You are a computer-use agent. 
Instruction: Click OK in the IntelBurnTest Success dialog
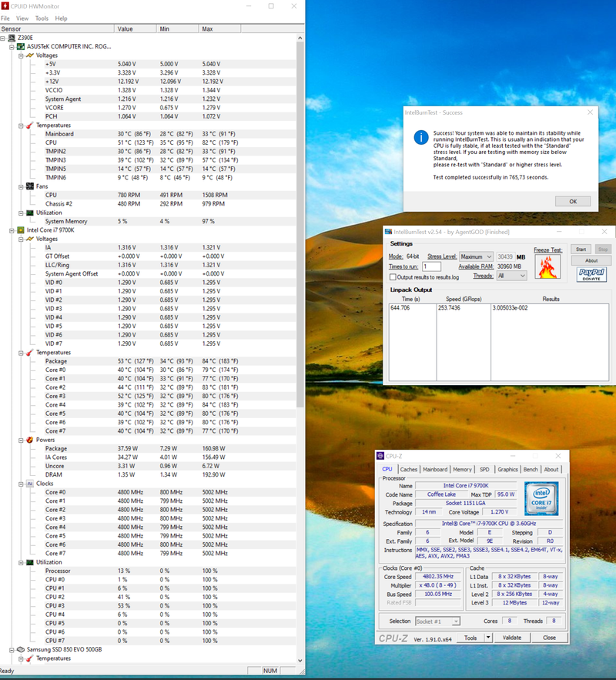coord(573,201)
